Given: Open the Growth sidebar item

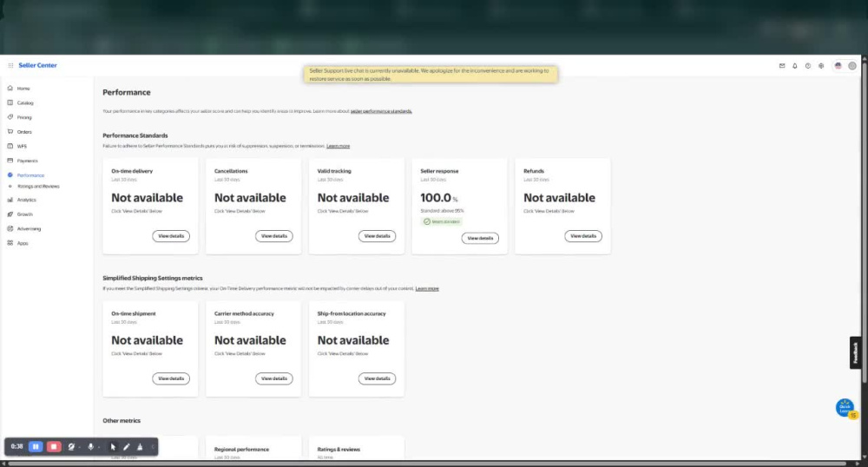Looking at the screenshot, I should 25,214.
